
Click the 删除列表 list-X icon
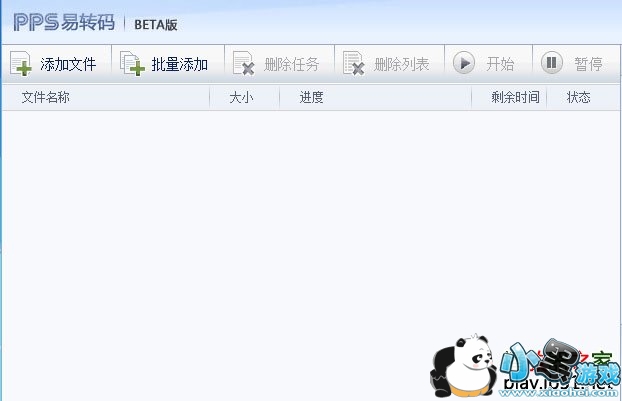tap(353, 63)
